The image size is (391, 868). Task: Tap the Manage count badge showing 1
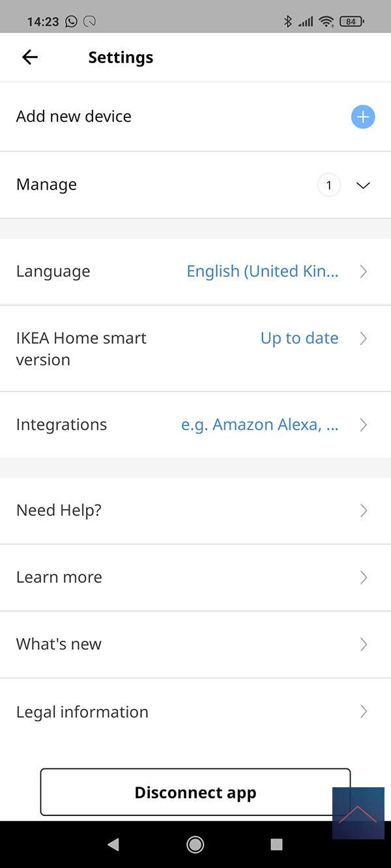[x=329, y=186]
